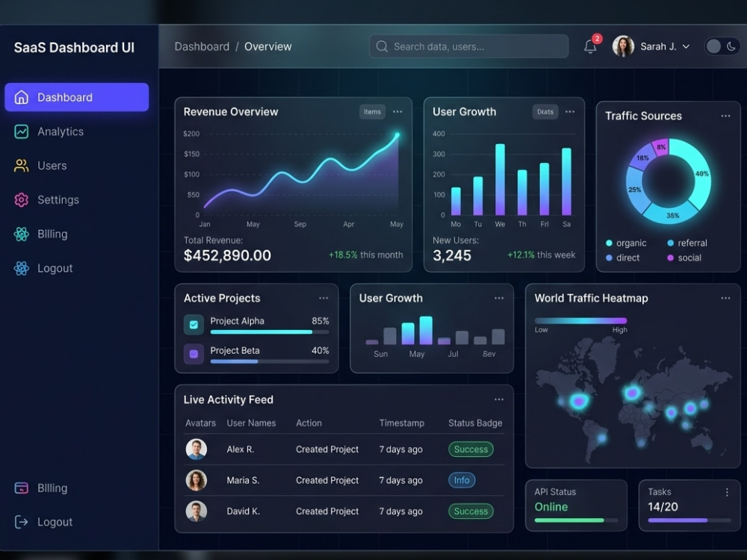Click atom icon next to upper Logout
This screenshot has width=747, height=560.
tap(22, 269)
